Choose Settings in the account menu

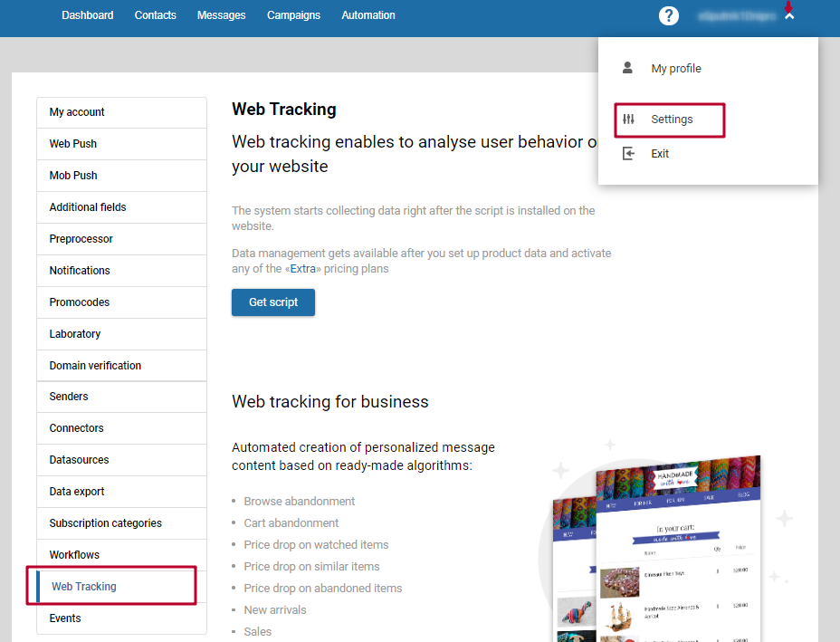pyautogui.click(x=670, y=120)
